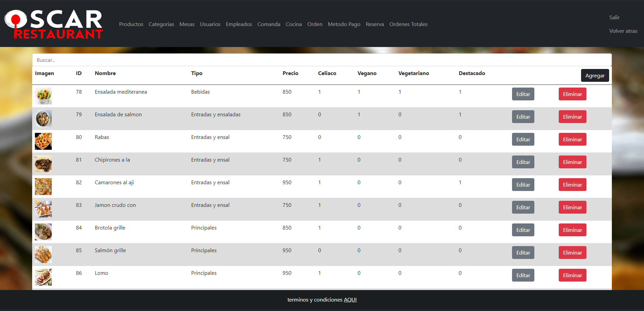The image size is (644, 311).
Task: Click Salmón grille product image
Action: 43,255
